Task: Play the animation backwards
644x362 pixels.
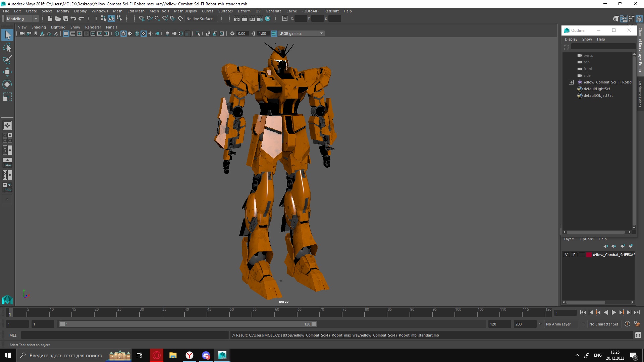Action: point(606,312)
